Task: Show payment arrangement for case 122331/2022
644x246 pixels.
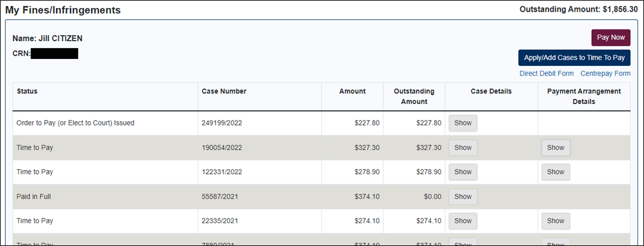Action: (556, 172)
